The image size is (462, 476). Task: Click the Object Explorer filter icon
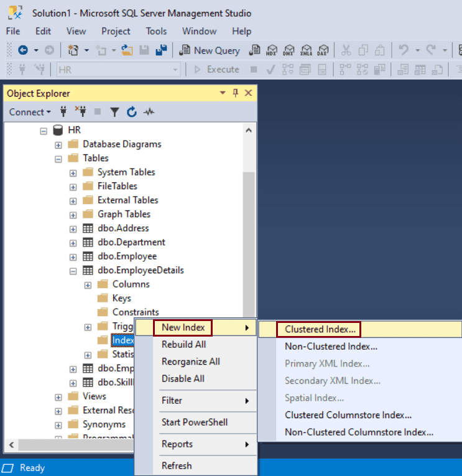(x=114, y=112)
